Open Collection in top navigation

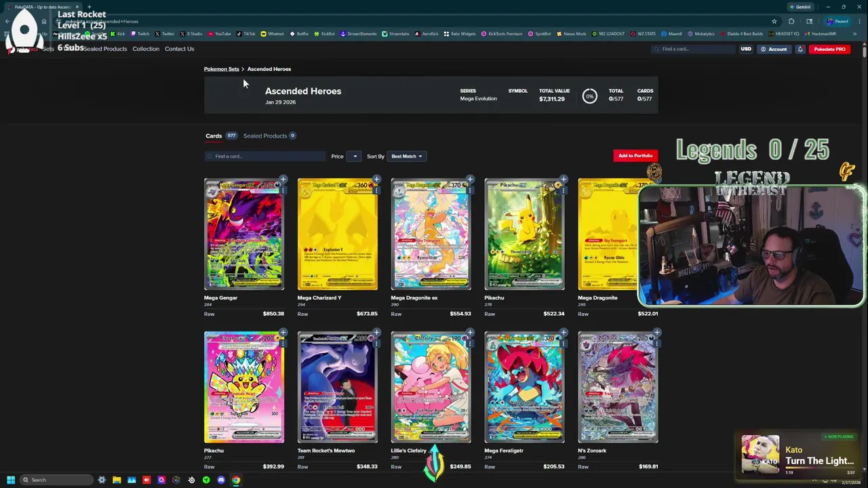(x=146, y=49)
